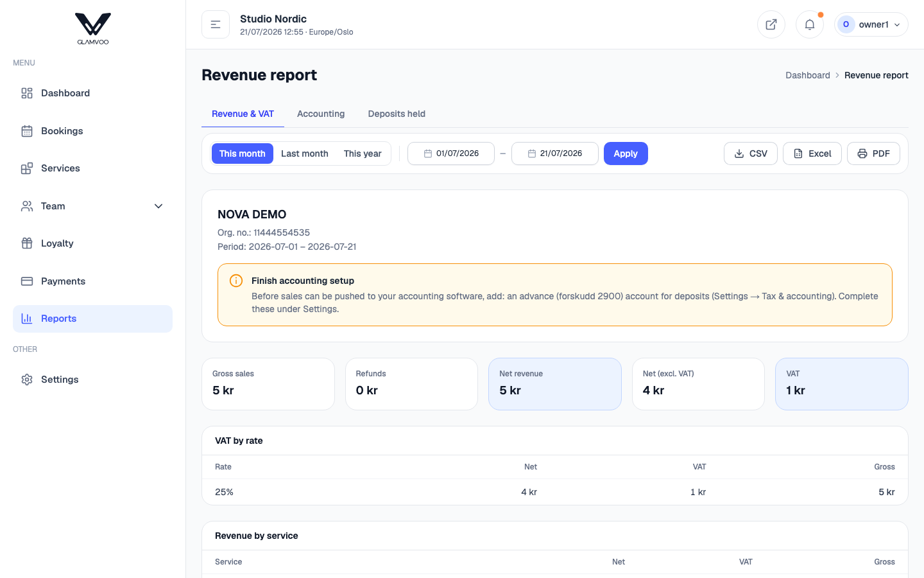Open notifications bell
The width and height of the screenshot is (924, 578).
[810, 24]
